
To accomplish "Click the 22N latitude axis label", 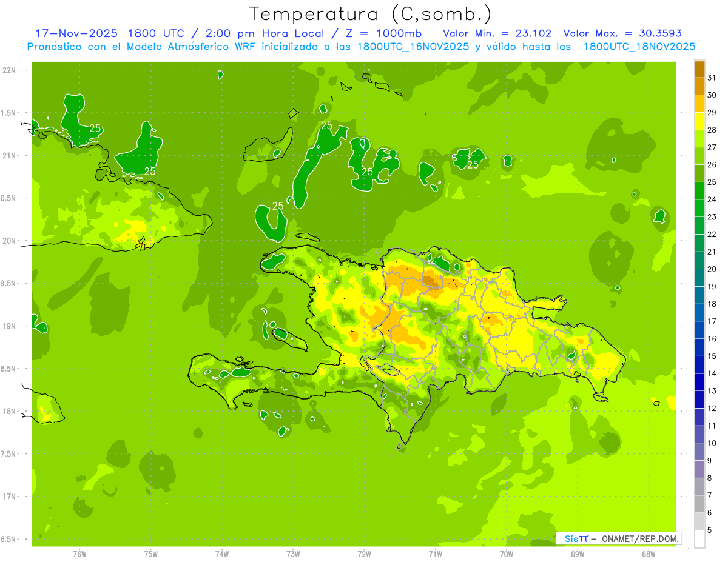I will coord(10,70).
